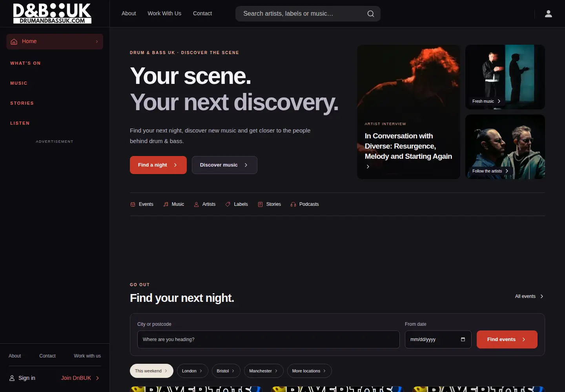Select WHAT'S ON in the sidebar
The width and height of the screenshot is (565, 392).
coord(26,63)
